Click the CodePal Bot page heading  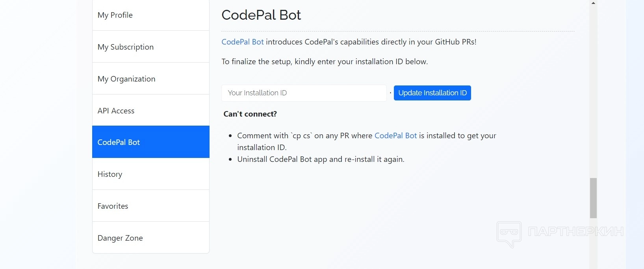point(261,15)
